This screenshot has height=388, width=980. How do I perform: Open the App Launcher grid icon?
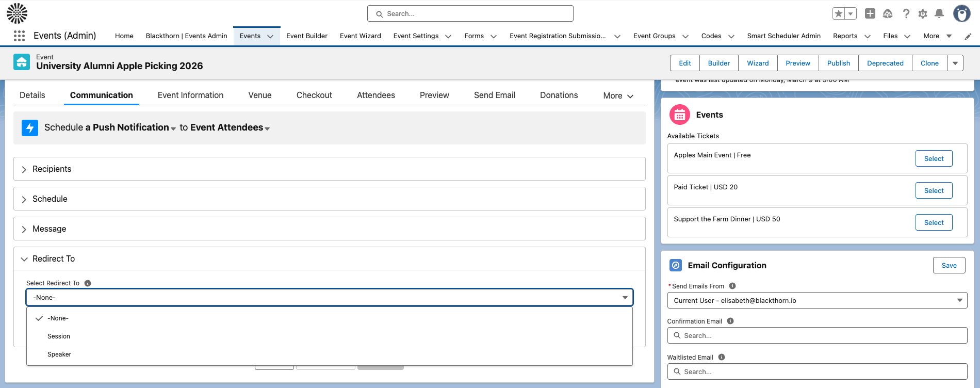(x=19, y=36)
